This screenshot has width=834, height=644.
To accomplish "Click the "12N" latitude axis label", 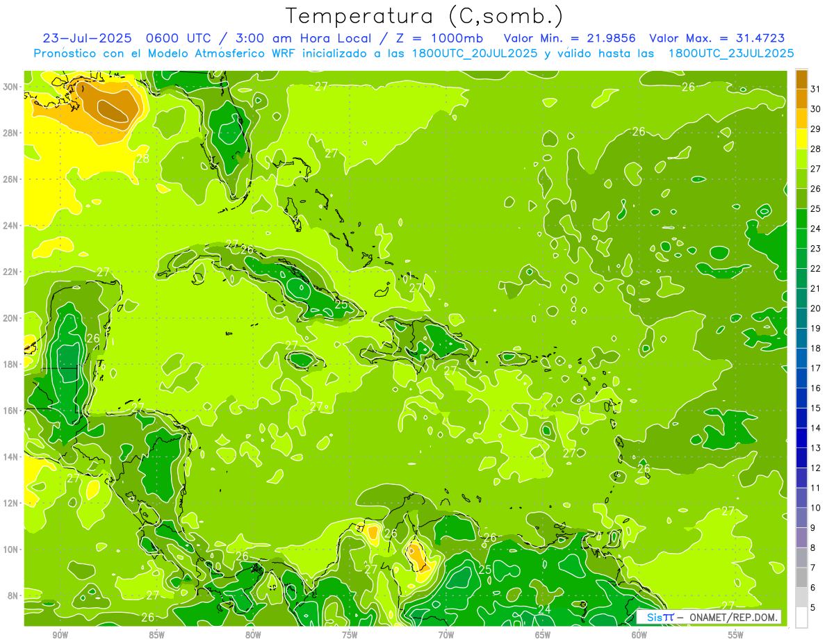I will (x=12, y=503).
